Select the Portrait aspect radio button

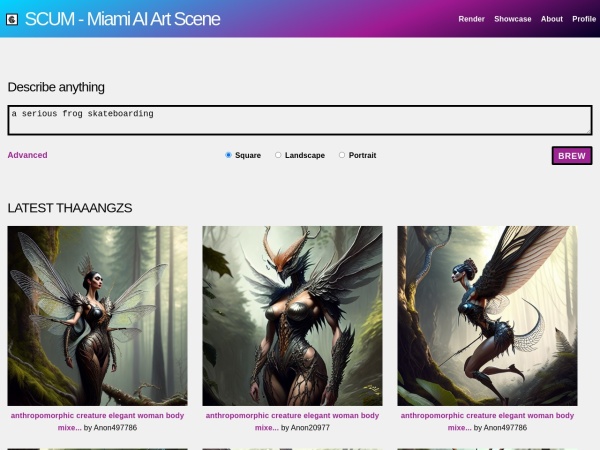[x=342, y=155]
